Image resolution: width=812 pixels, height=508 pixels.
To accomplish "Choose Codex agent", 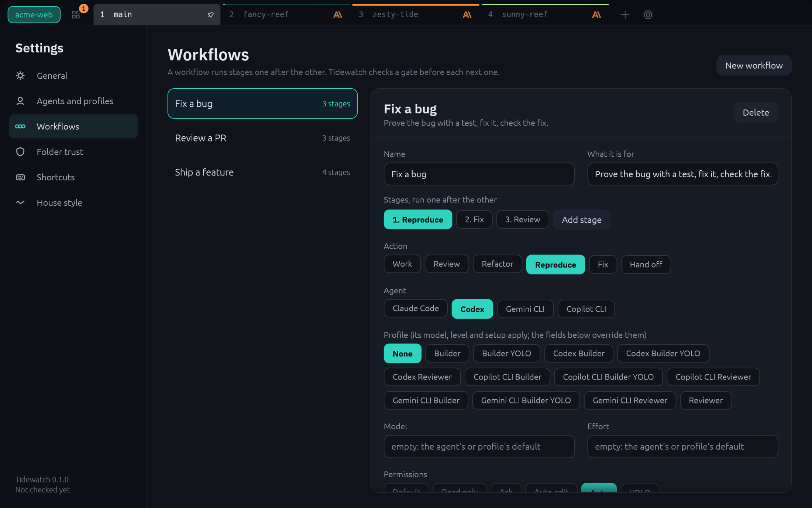I will click(472, 309).
